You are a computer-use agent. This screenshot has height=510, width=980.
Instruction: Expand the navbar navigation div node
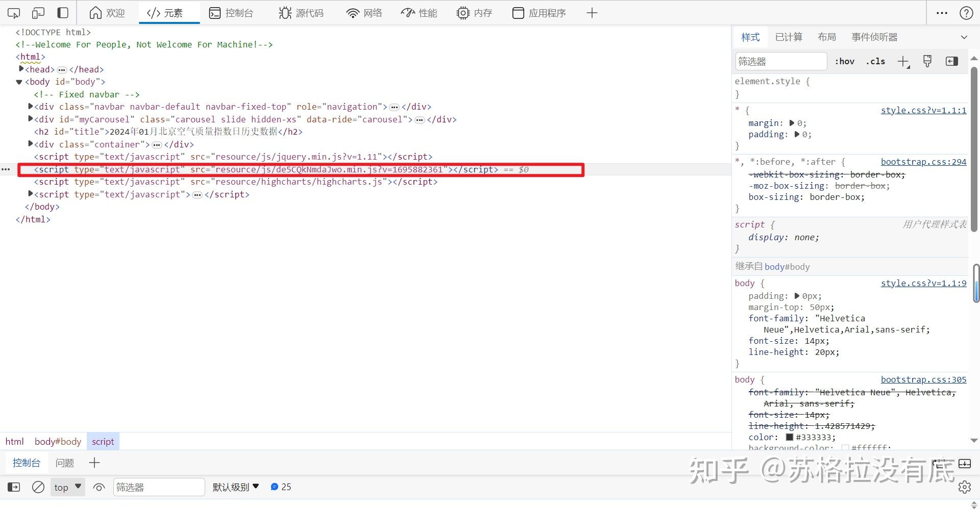(x=30, y=106)
